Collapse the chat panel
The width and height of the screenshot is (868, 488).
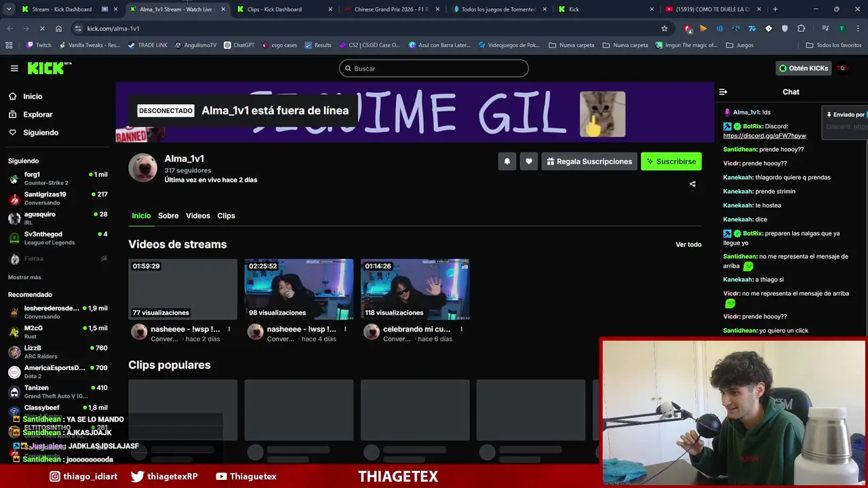click(723, 91)
